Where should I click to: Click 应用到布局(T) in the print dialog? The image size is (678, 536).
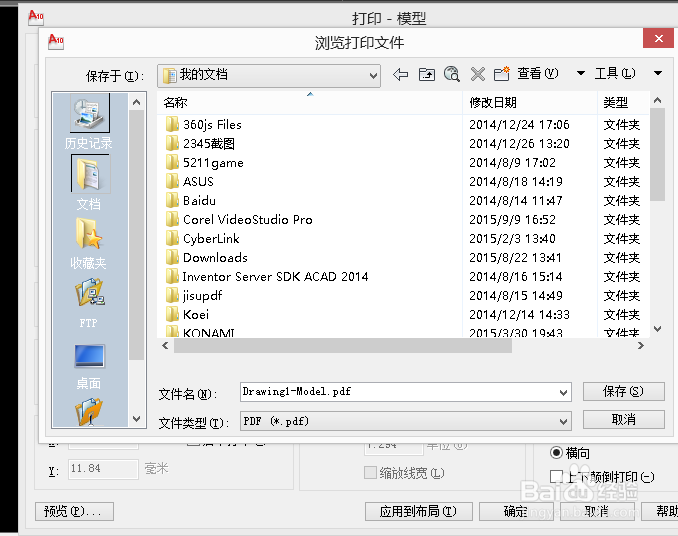418,511
